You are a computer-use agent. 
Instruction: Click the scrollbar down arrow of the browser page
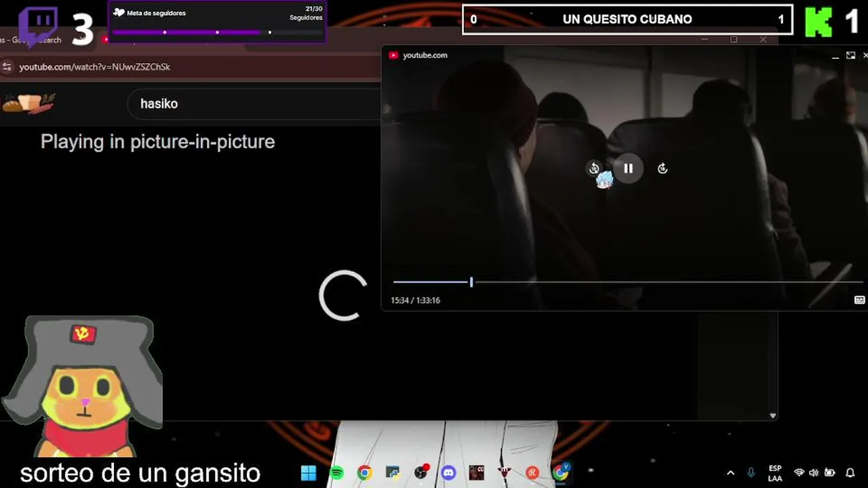click(x=772, y=415)
